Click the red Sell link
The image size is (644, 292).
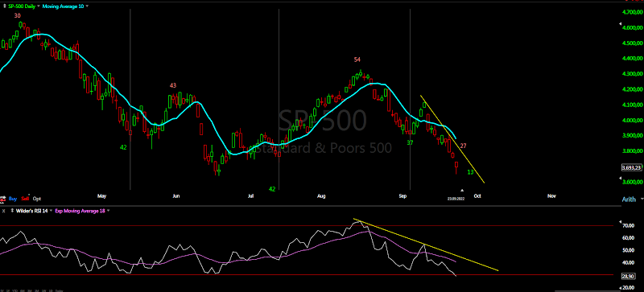[25, 199]
